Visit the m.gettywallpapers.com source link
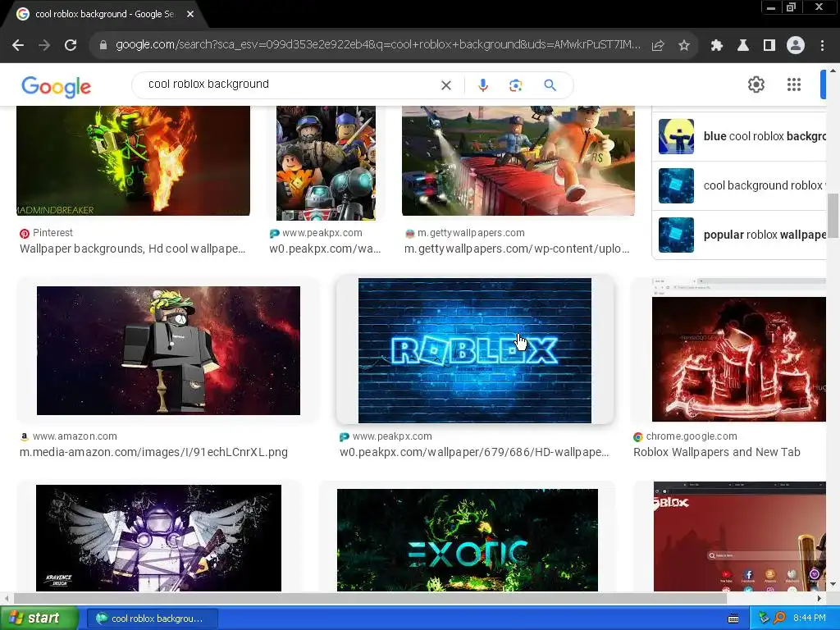This screenshot has height=630, width=840. [465, 233]
